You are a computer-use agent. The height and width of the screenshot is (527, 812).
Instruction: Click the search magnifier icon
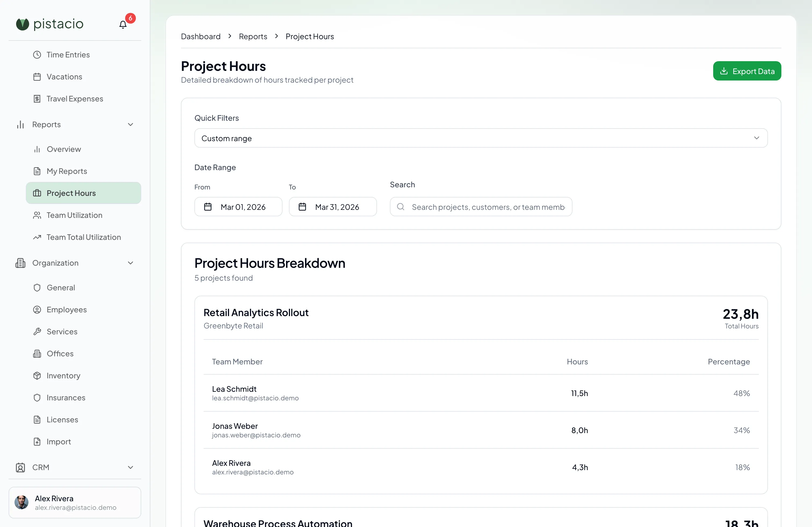point(401,207)
